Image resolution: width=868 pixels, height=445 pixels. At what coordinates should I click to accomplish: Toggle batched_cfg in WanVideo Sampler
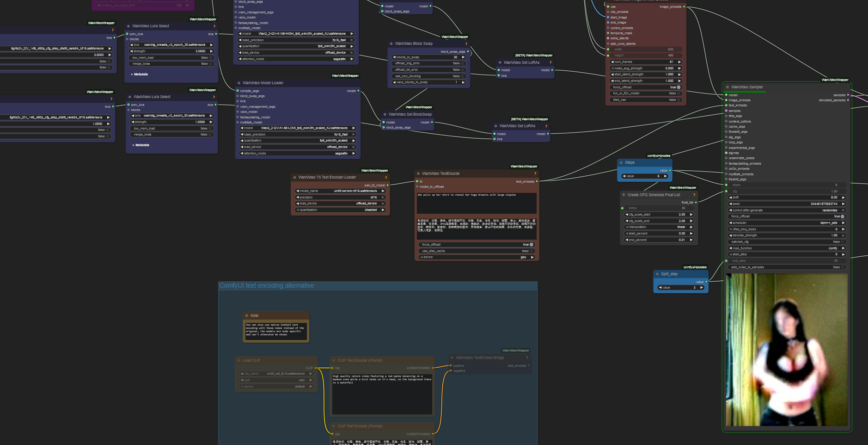[787, 242]
